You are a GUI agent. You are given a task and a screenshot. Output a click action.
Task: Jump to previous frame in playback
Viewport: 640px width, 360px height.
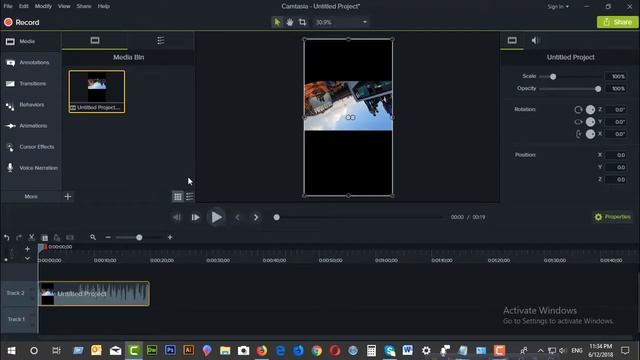(177, 218)
